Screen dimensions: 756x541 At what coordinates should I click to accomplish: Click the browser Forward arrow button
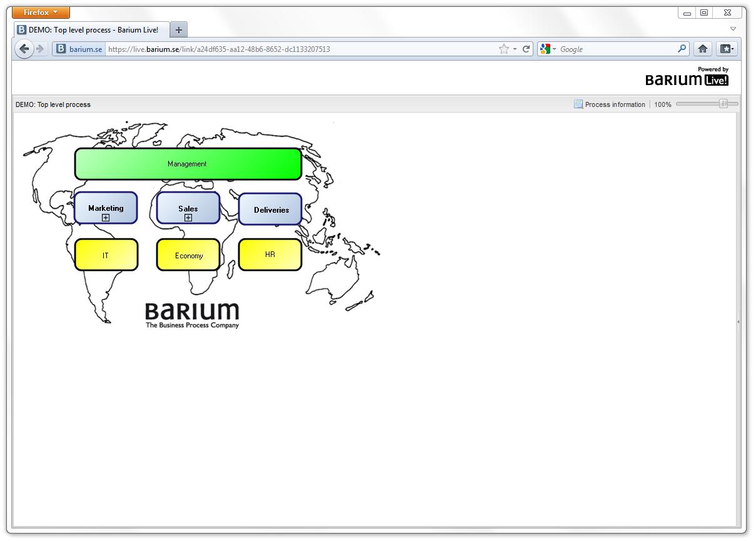click(41, 49)
